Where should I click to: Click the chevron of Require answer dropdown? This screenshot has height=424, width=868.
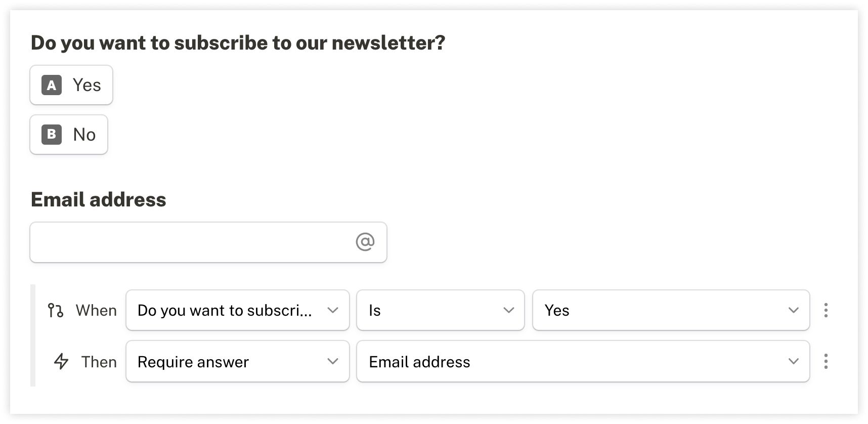point(333,361)
